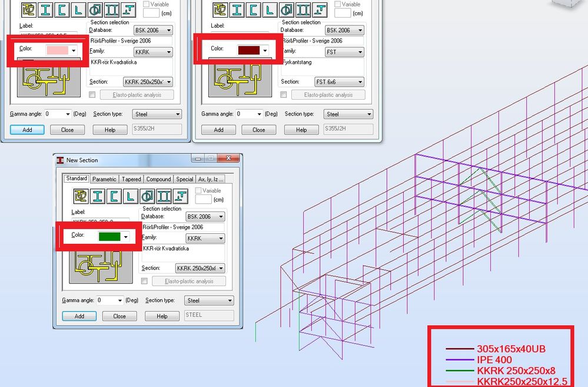This screenshot has width=588, height=387.
Task: Pick the channel C-section icon in the FST dialog
Action: [x=253, y=10]
